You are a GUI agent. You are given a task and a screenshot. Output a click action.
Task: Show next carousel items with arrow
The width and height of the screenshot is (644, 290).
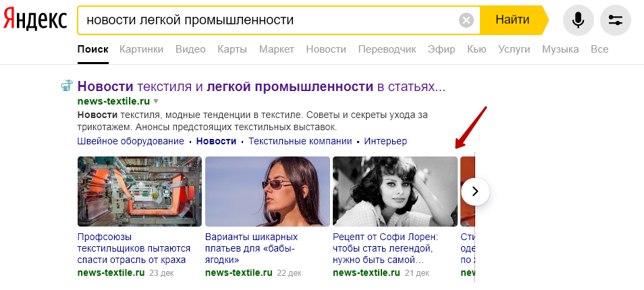tap(475, 191)
